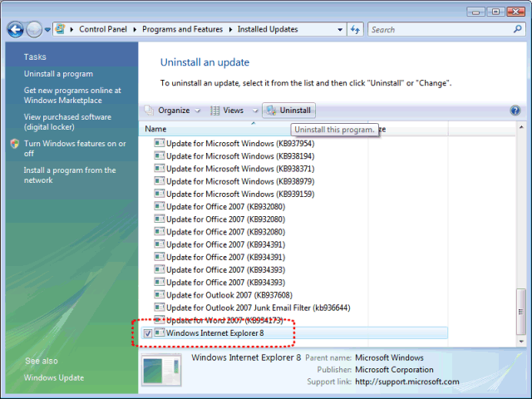
Task: Maximize the Installed Updates window
Action: click(x=495, y=12)
